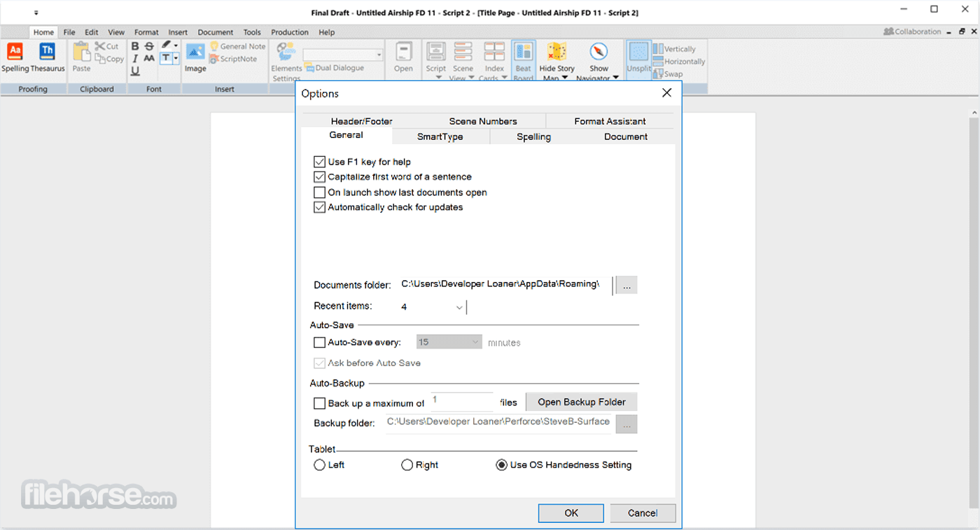Open the Scene Numbers tab
Viewport: 980px width, 530px height.
pyautogui.click(x=483, y=121)
